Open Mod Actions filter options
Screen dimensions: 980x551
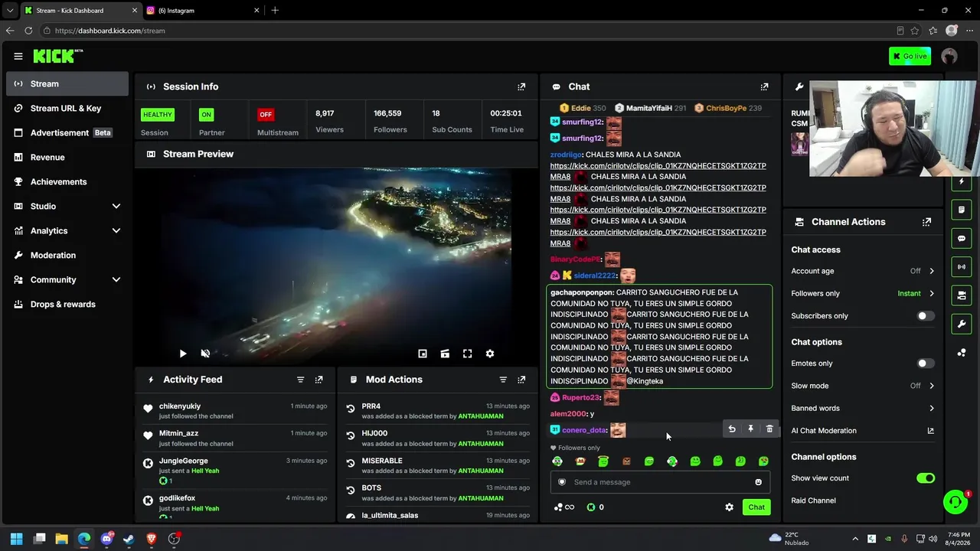pyautogui.click(x=503, y=380)
